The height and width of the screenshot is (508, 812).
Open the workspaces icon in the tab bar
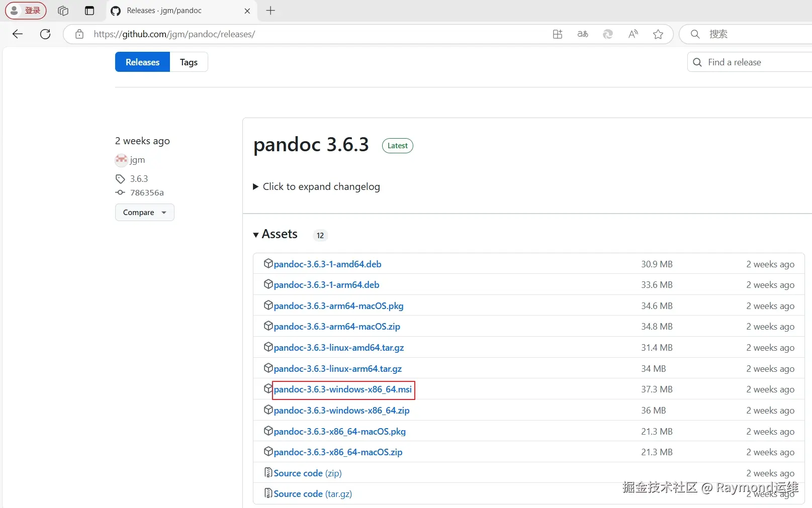[x=63, y=11]
